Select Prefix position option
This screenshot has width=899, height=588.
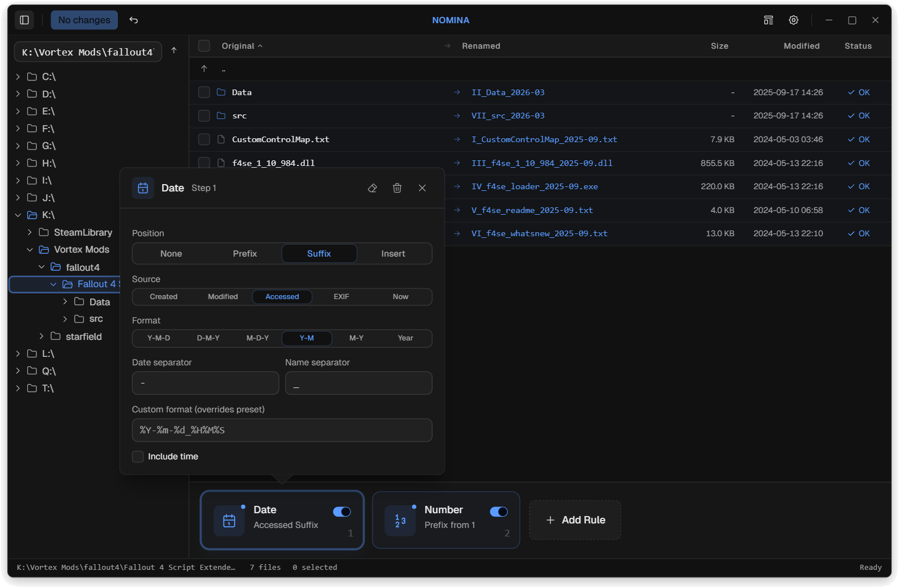245,254
